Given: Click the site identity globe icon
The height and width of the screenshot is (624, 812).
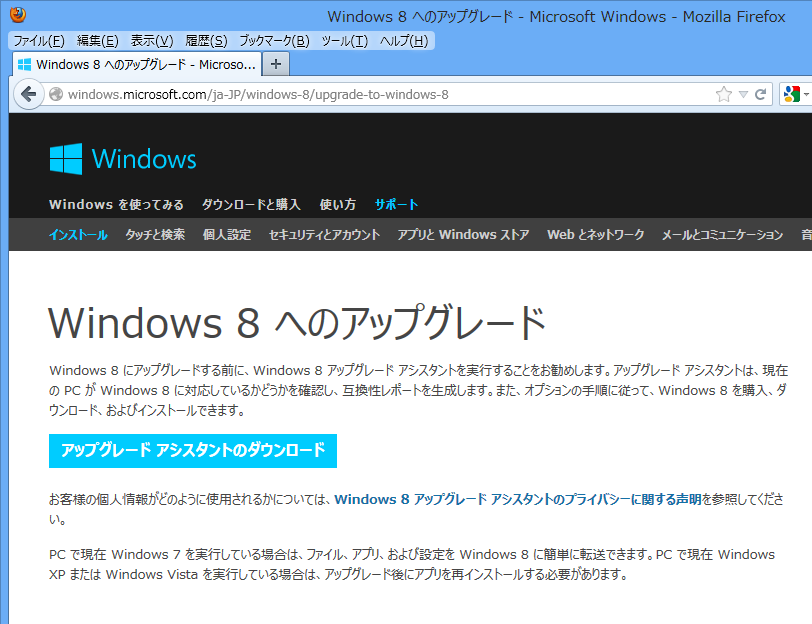Looking at the screenshot, I should pyautogui.click(x=56, y=94).
